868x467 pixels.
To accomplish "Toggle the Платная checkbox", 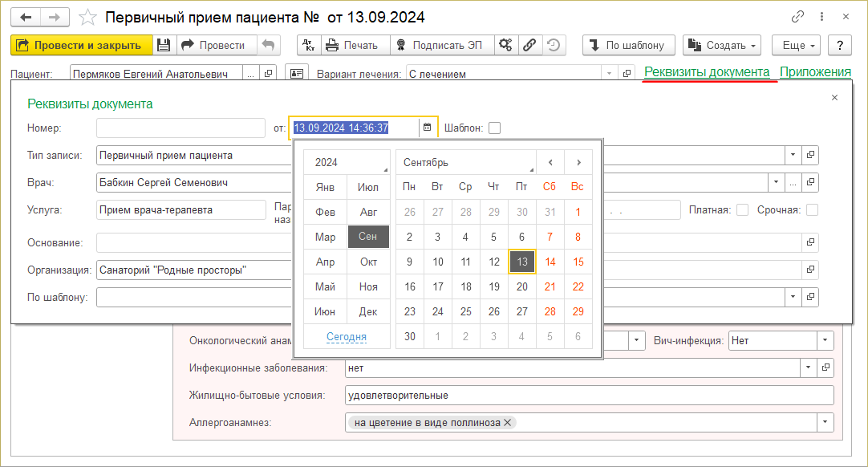I will tap(742, 209).
